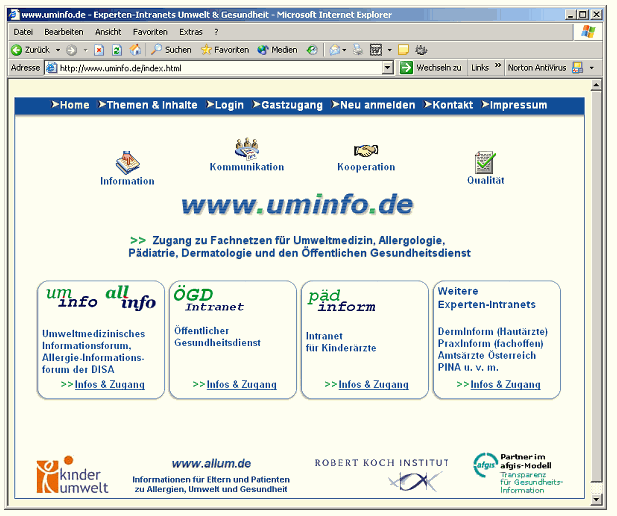Image resolution: width=617 pixels, height=516 pixels.
Task: Click the Kommunikation text label
Action: 247,167
